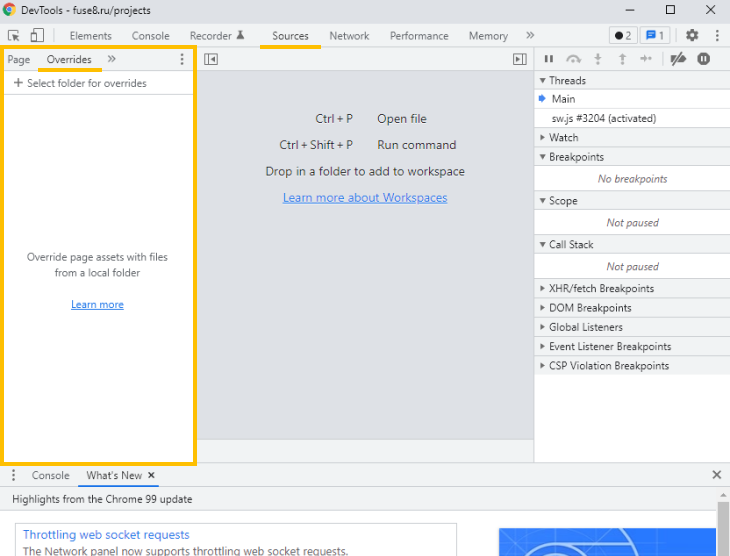This screenshot has width=730, height=556.
Task: Click the pause script execution button
Action: [549, 59]
